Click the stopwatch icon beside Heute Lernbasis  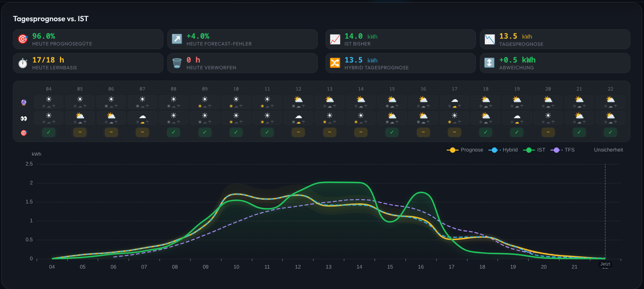coord(23,63)
